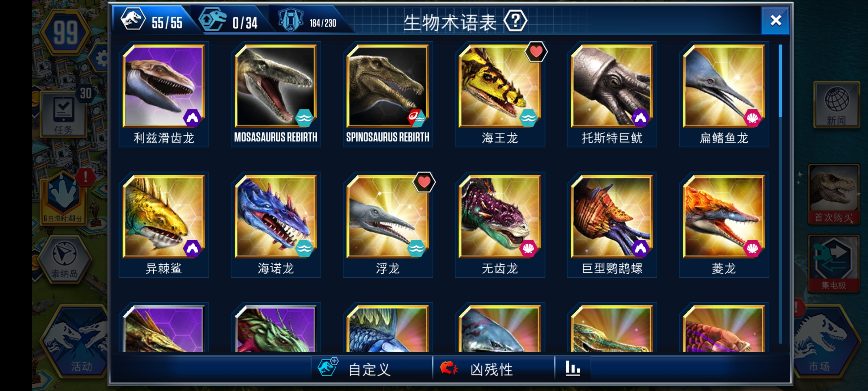868x391 pixels.
Task: Close the 生物术语表 window
Action: pos(775,21)
